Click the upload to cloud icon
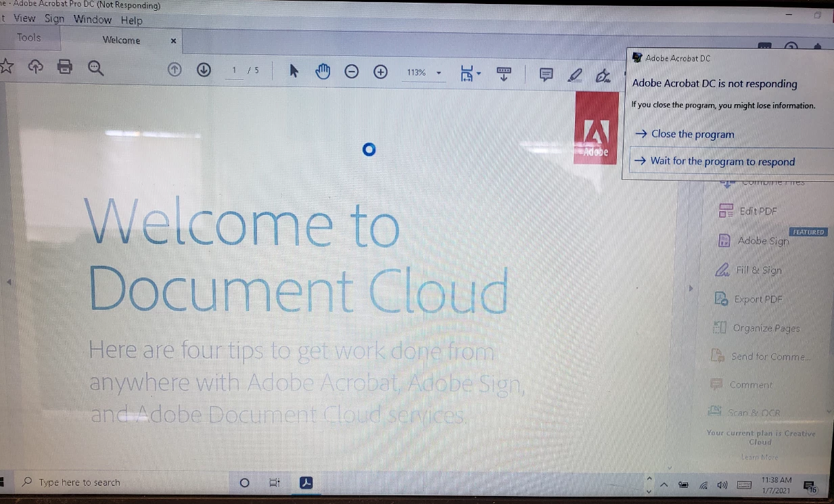The height and width of the screenshot is (504, 834). (35, 66)
